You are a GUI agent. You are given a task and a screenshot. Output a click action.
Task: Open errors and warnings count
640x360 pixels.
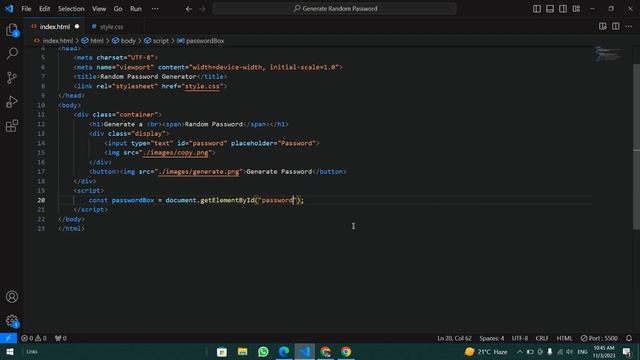33,338
